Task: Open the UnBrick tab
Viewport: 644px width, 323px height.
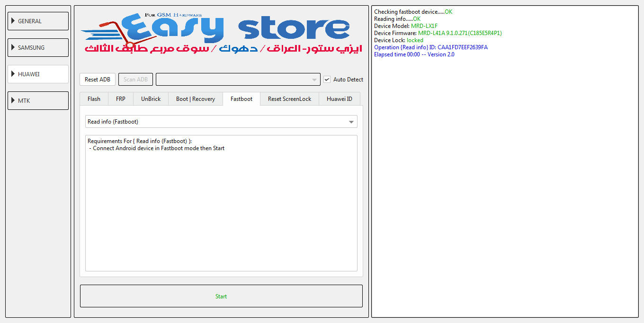Action: click(151, 99)
